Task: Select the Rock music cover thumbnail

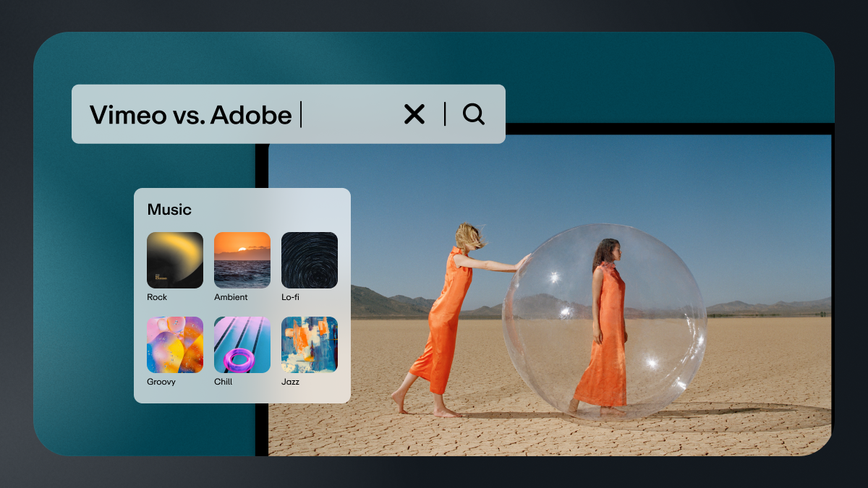Action: pos(175,260)
